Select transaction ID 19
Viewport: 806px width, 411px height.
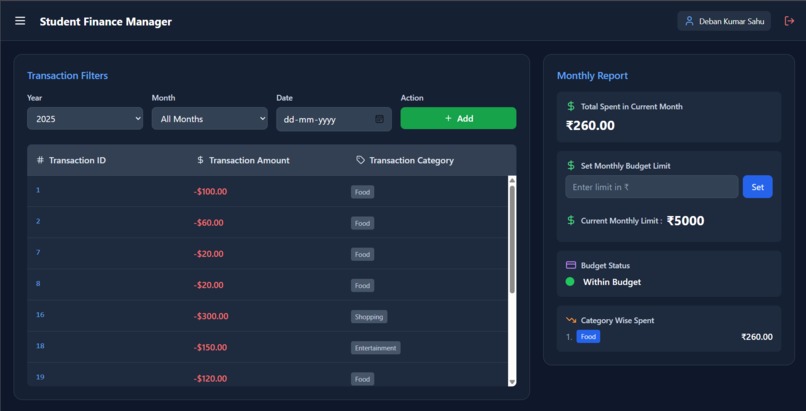pyautogui.click(x=40, y=377)
